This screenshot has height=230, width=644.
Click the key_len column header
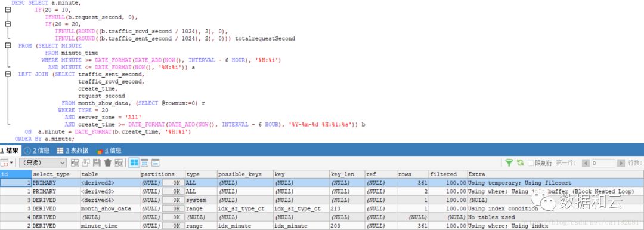[x=347, y=174]
